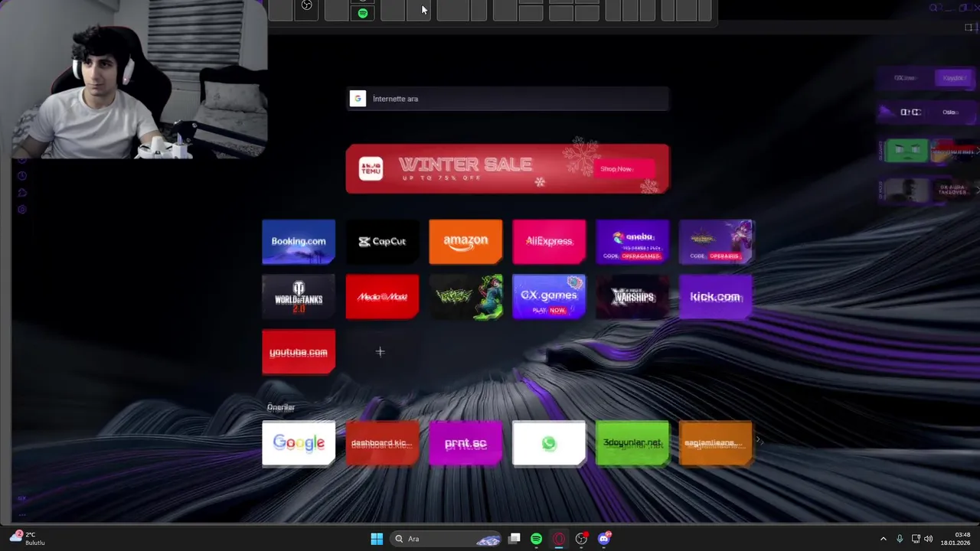Open the Windows Start menu
This screenshot has width=980, height=551.
pyautogui.click(x=377, y=539)
